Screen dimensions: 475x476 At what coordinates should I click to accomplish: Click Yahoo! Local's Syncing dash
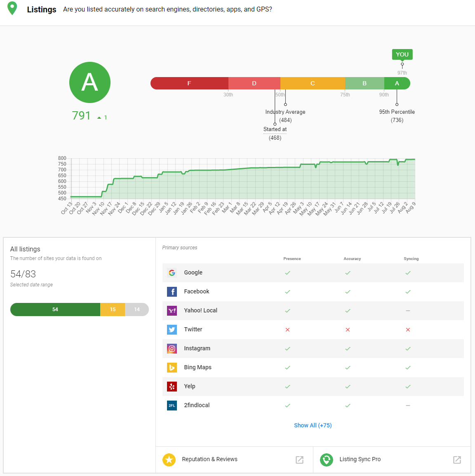pos(408,311)
